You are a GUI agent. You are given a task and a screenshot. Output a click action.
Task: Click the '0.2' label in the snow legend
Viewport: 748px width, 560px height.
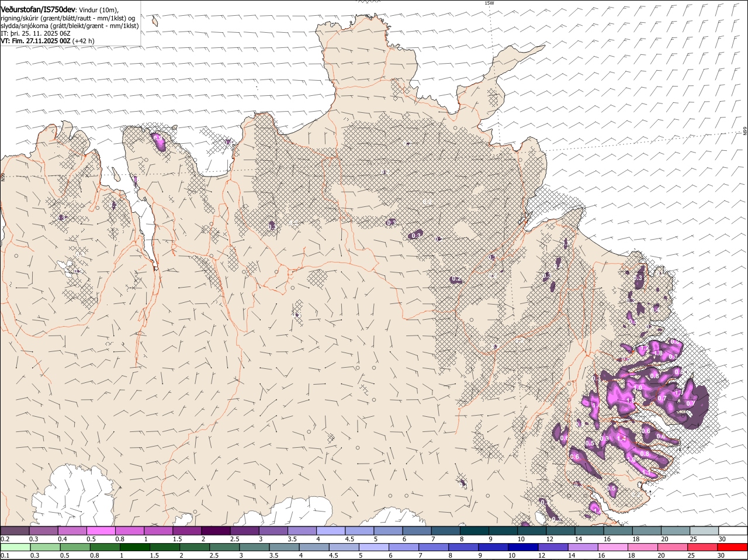[5, 539]
